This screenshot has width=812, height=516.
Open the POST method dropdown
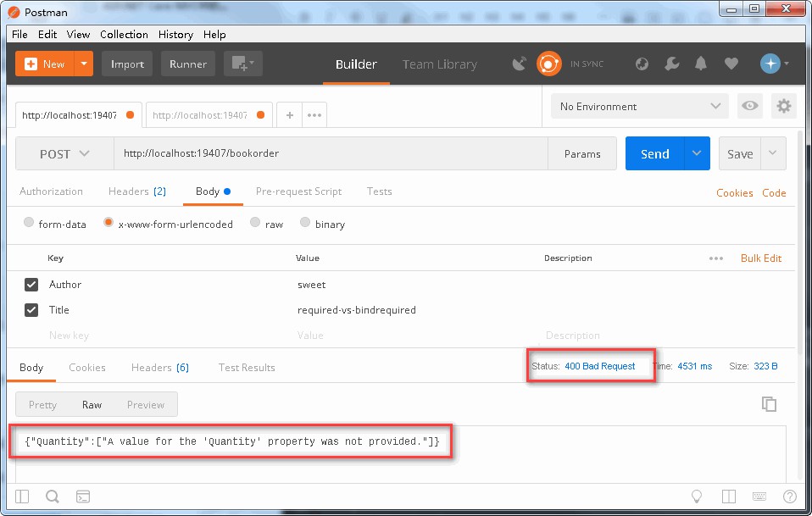pyautogui.click(x=64, y=153)
